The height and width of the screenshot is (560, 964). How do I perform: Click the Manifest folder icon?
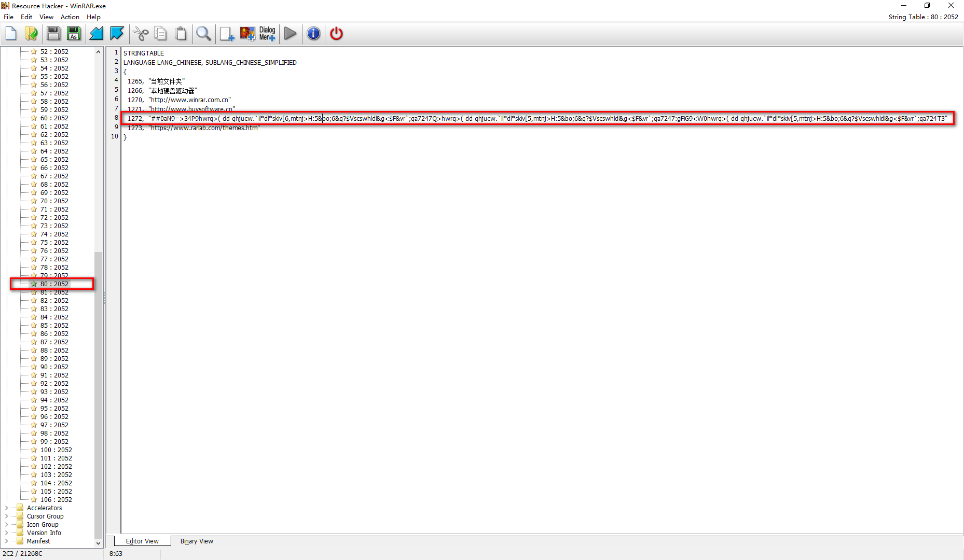pos(20,541)
